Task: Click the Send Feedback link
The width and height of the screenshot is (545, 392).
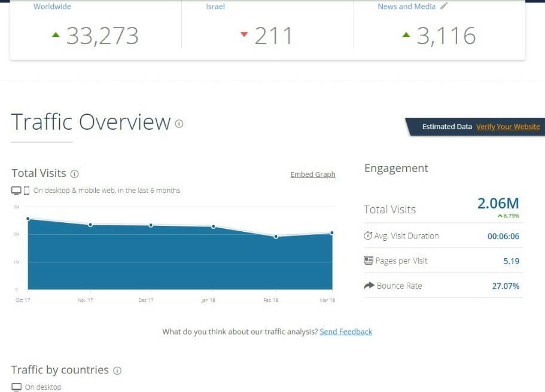Action: (346, 332)
